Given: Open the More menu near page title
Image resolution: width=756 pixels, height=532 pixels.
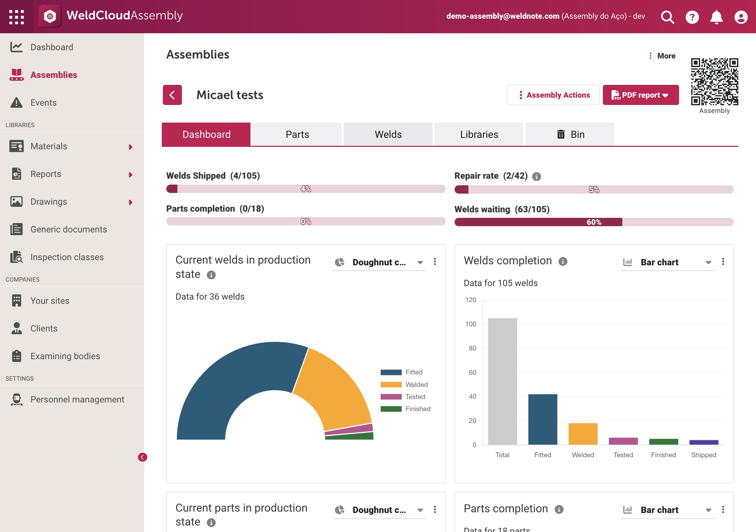Looking at the screenshot, I should coord(662,56).
